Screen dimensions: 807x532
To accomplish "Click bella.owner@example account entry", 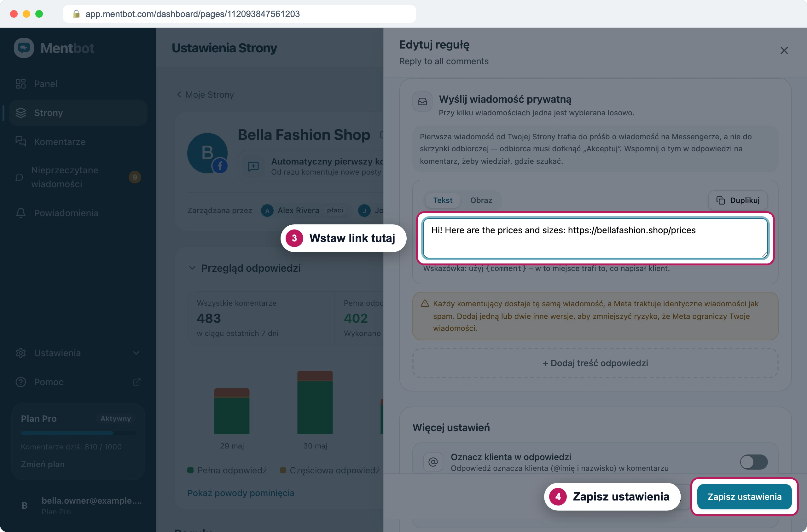I will click(x=78, y=506).
